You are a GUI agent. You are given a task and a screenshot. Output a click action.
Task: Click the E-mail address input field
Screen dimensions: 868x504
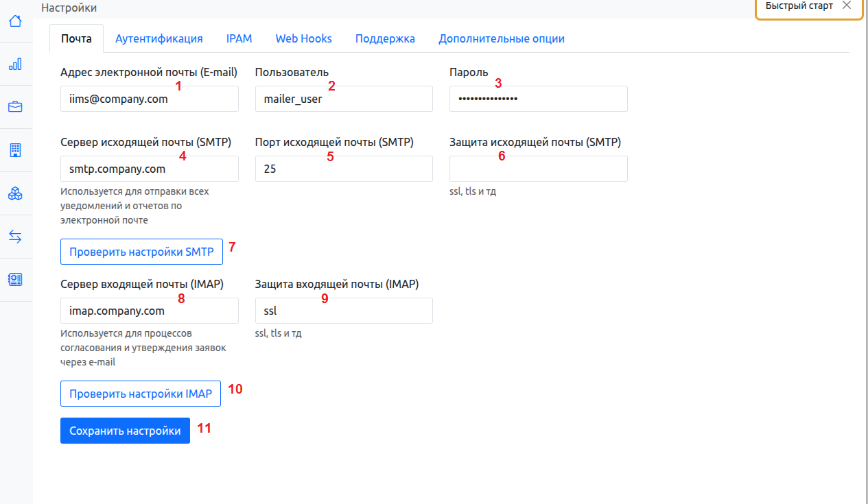coord(149,99)
